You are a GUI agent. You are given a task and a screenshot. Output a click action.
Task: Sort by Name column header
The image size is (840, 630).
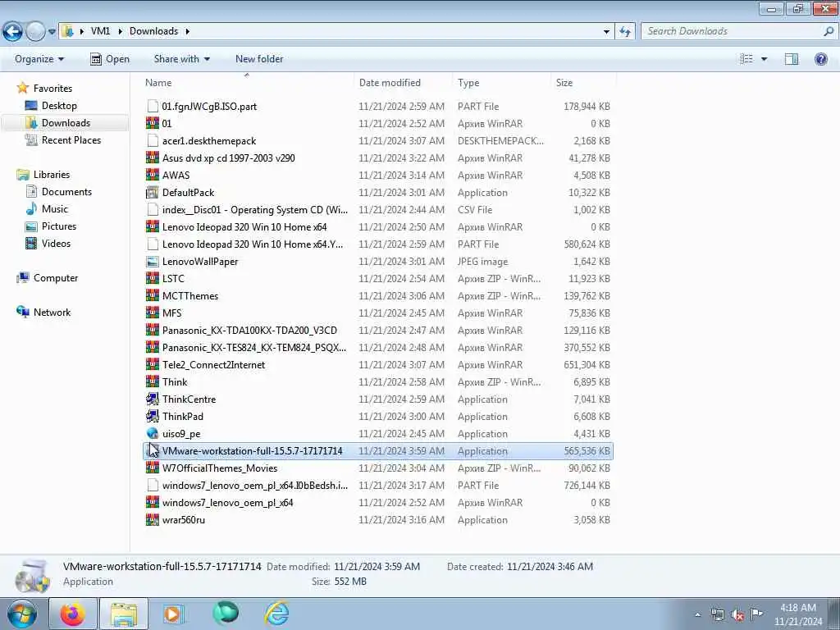tap(158, 83)
